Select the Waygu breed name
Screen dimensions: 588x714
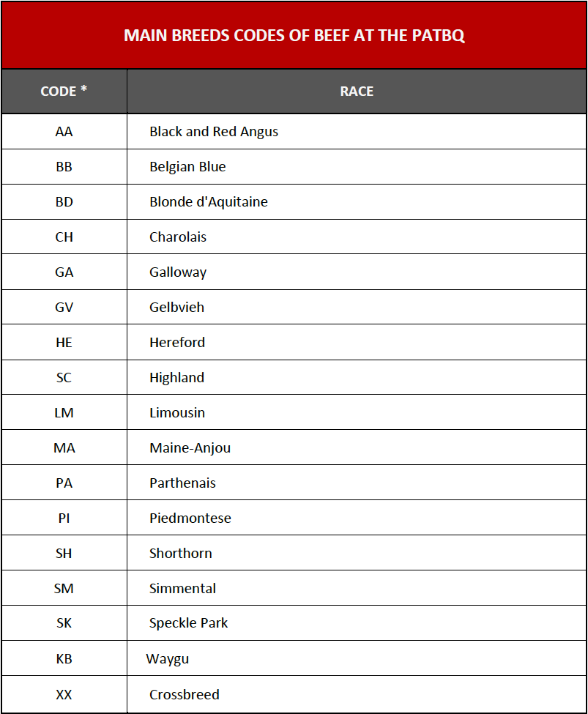coord(168,659)
